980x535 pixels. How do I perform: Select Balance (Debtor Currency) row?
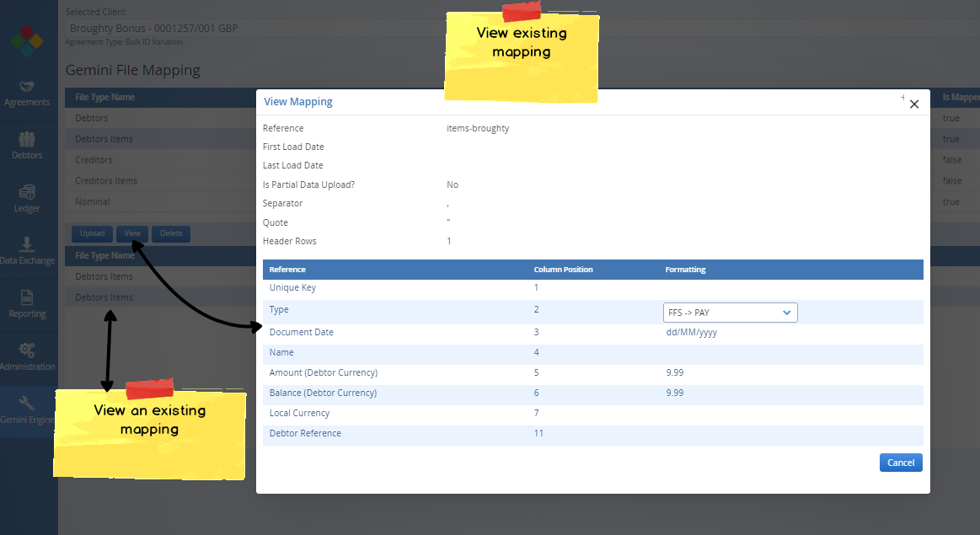[x=592, y=393]
